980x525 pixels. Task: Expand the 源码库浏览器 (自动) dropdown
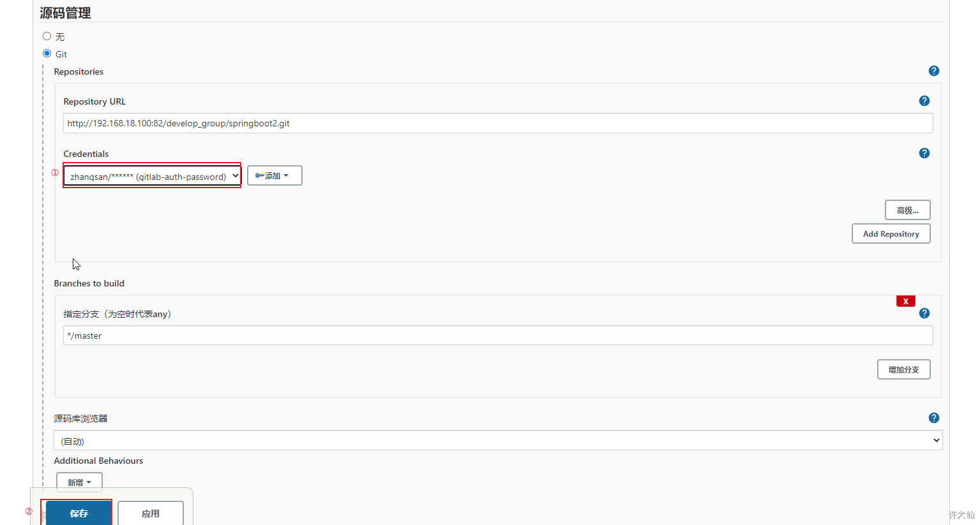[x=498, y=440]
